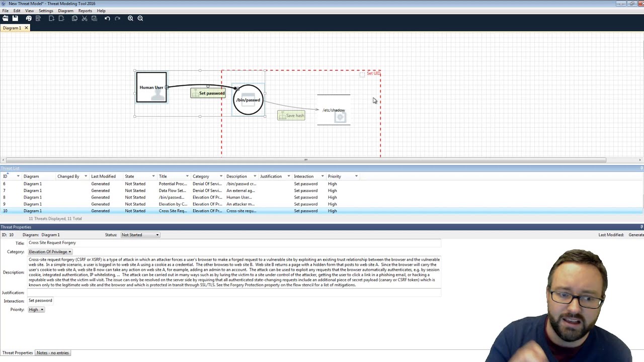The image size is (644, 362).
Task: Select the Set UID trust boundary label
Action: pos(373,73)
